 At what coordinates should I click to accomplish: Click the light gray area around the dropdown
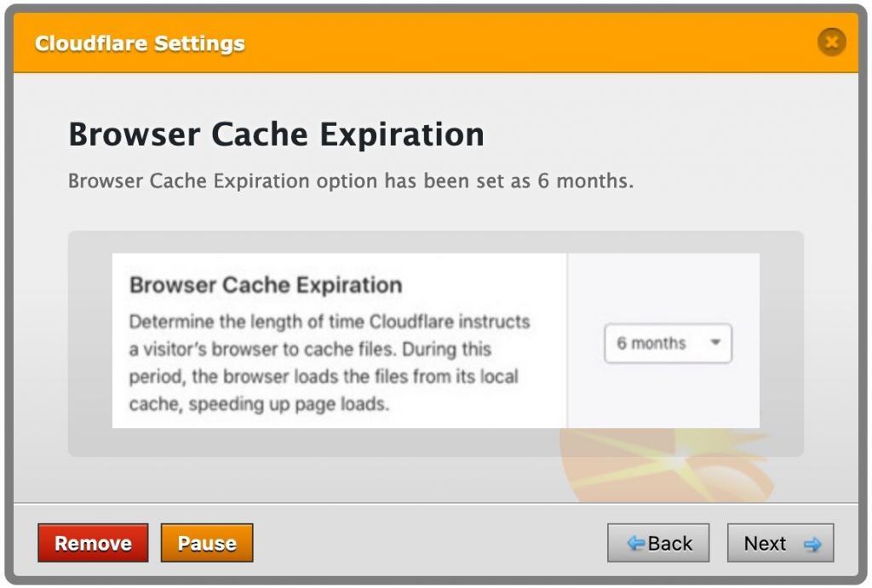coord(664,289)
